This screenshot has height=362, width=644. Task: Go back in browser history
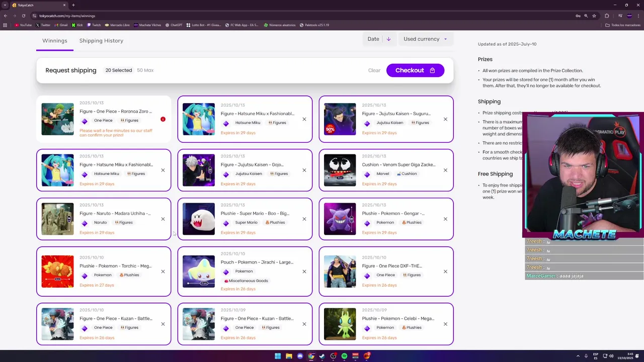tap(5, 16)
